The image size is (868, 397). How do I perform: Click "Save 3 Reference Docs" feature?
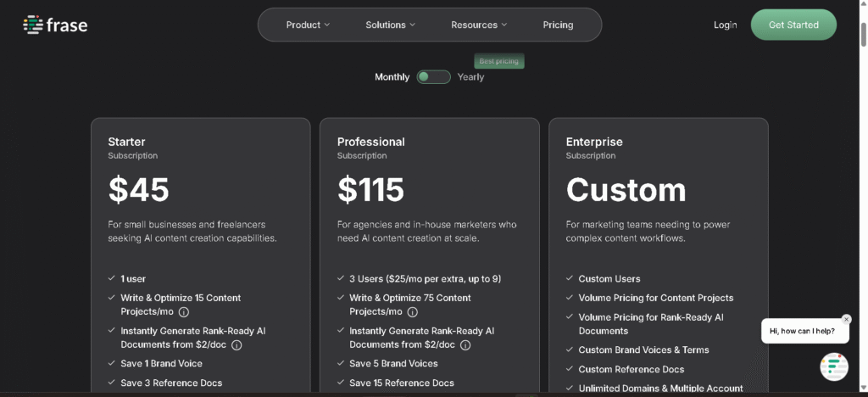[171, 383]
